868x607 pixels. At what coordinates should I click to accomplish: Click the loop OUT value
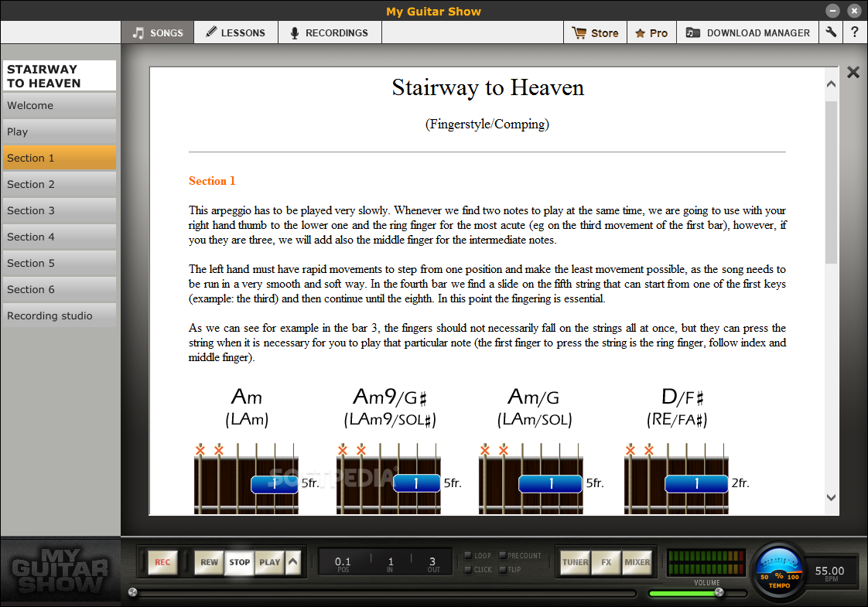433,564
